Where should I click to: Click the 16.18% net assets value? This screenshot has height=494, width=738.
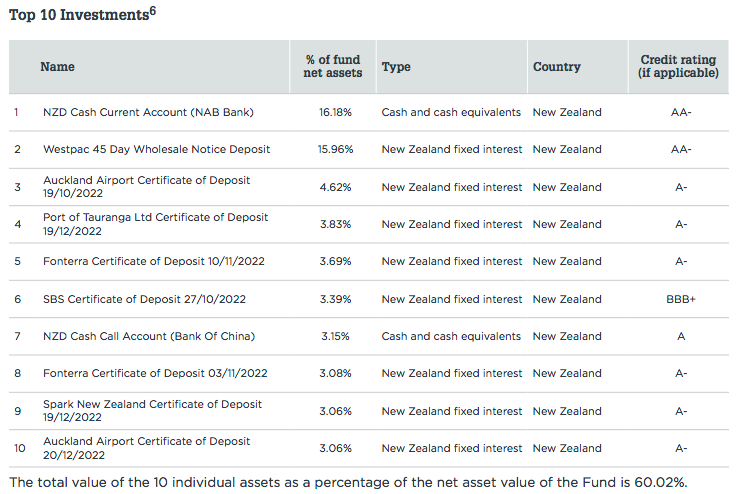point(335,112)
